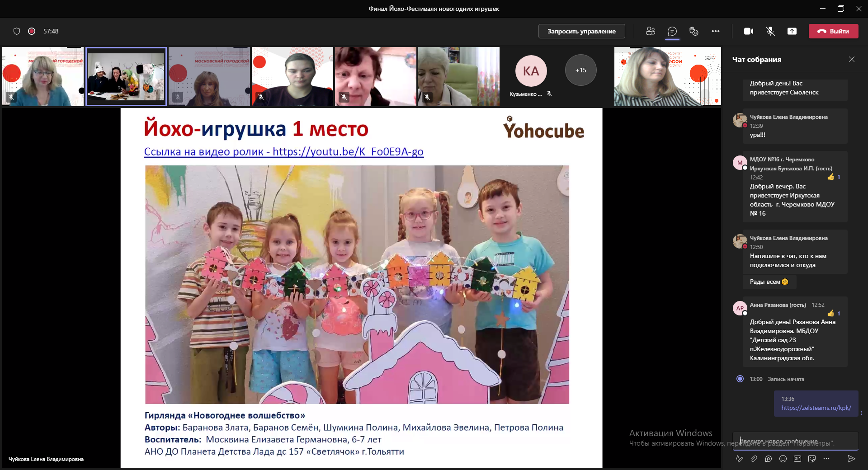Open the sticker picker in chat
The height and width of the screenshot is (470, 868).
pyautogui.click(x=812, y=459)
